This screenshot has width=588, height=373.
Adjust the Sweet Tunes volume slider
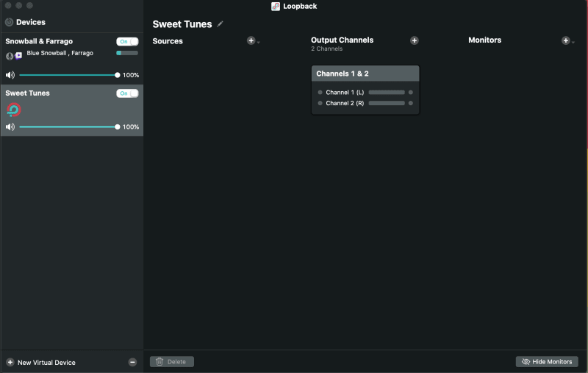coord(70,127)
